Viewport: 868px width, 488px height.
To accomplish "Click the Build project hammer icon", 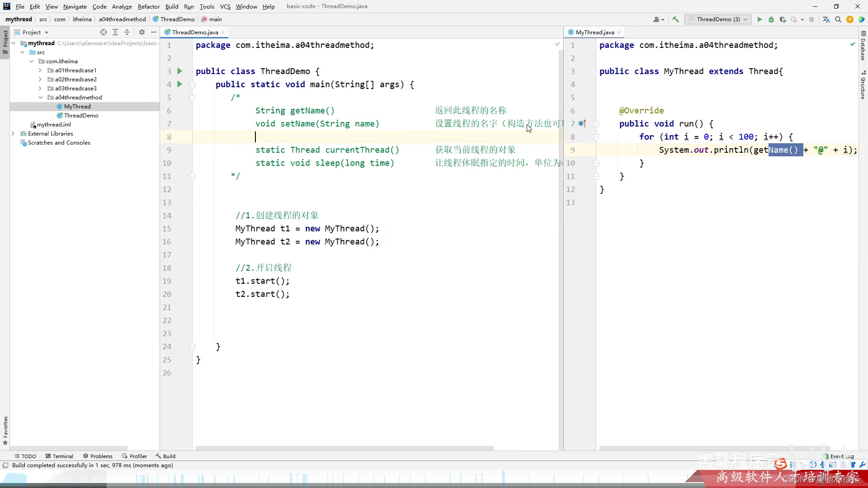I will tap(675, 19).
